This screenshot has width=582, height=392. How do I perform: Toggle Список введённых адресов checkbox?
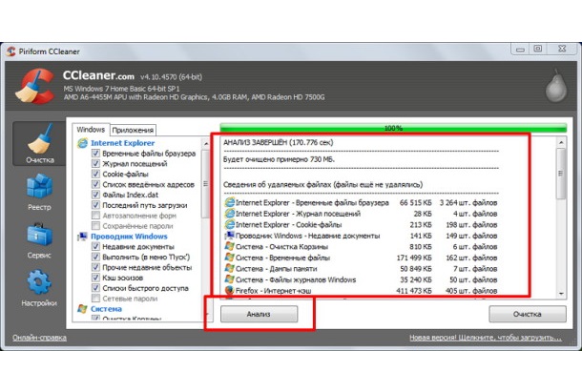[95, 184]
